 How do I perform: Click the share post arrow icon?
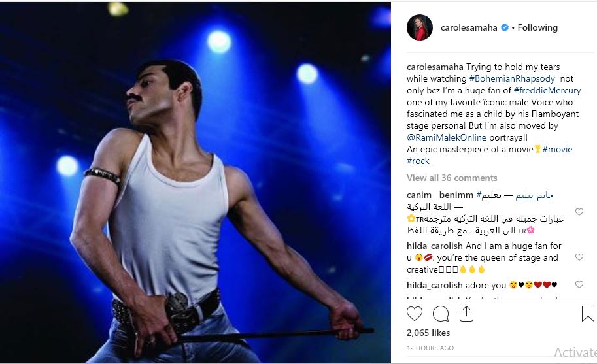pos(466,314)
